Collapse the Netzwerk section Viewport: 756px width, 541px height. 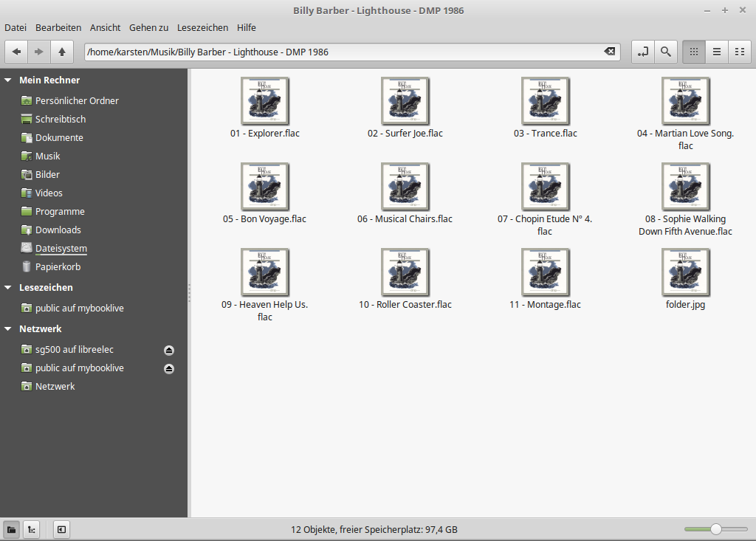pos(8,329)
